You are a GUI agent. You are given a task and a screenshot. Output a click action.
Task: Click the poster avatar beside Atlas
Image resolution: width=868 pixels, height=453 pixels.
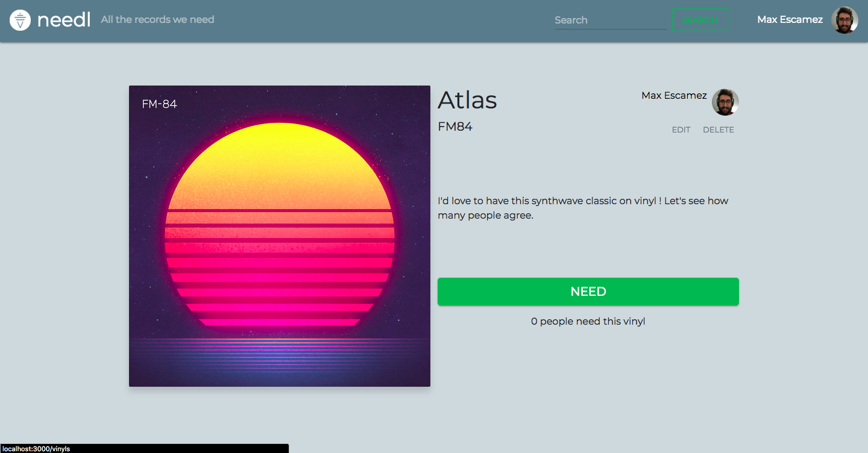point(725,102)
